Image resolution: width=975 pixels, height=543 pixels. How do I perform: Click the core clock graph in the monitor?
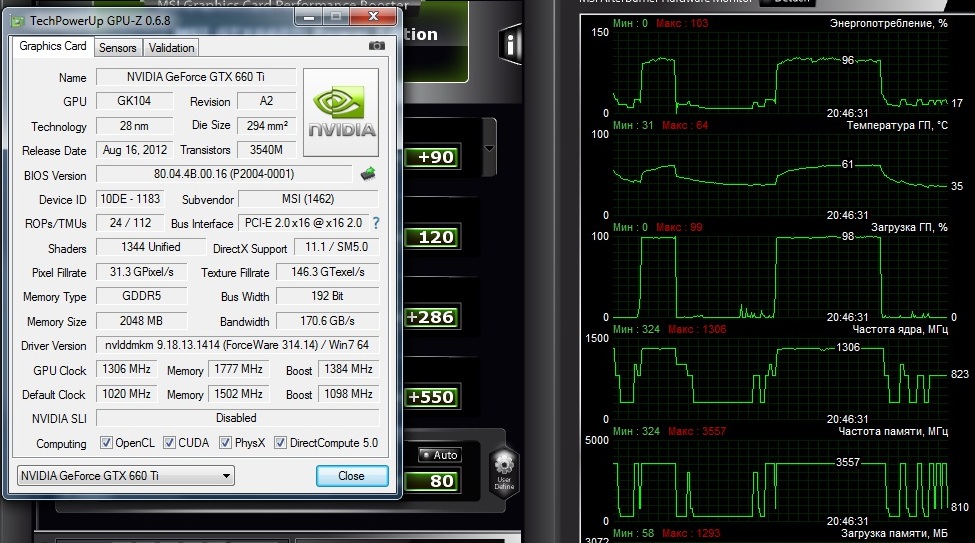coord(780,379)
